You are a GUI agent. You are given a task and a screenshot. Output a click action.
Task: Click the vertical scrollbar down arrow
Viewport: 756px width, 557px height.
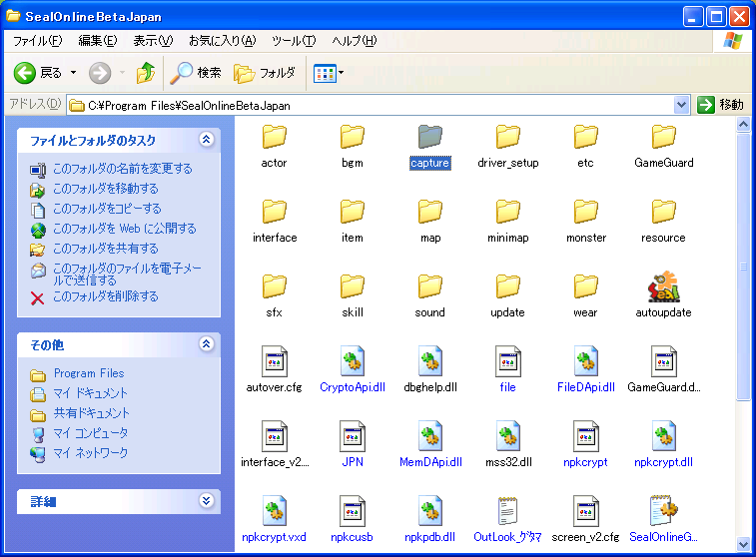tap(743, 544)
